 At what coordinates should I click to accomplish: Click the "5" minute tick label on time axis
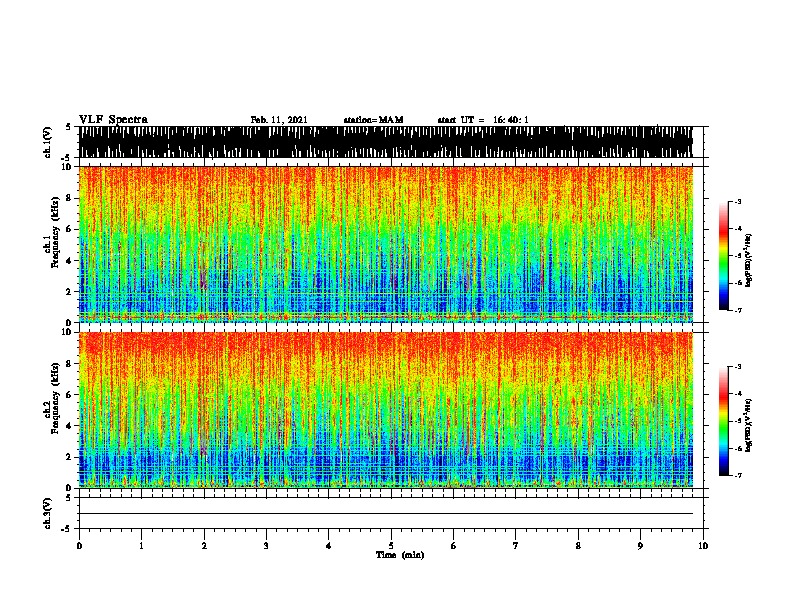tap(391, 546)
